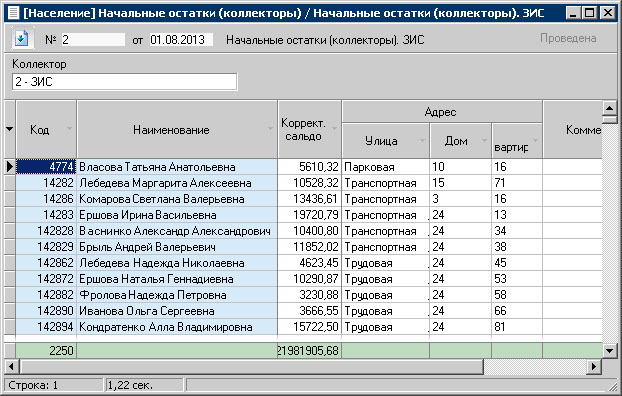This screenshot has width=622, height=396.
Task: Open the Наименование column filter dropdown
Action: (270, 129)
